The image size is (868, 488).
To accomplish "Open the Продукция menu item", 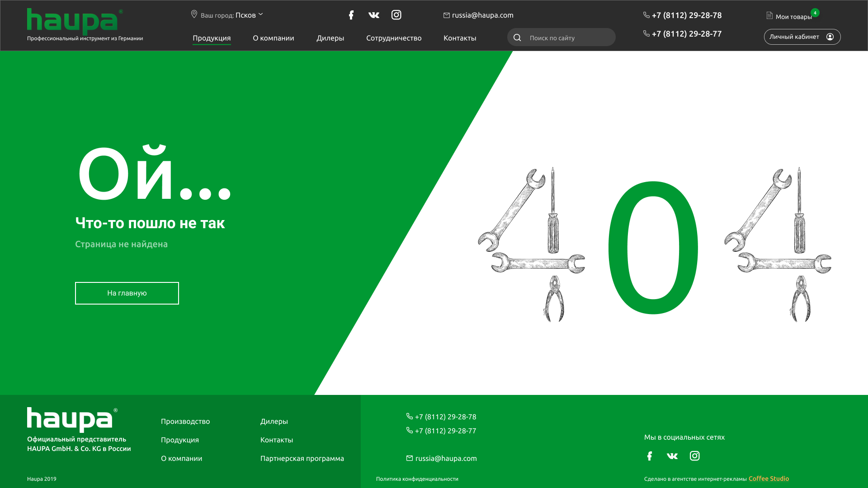I will (x=212, y=38).
